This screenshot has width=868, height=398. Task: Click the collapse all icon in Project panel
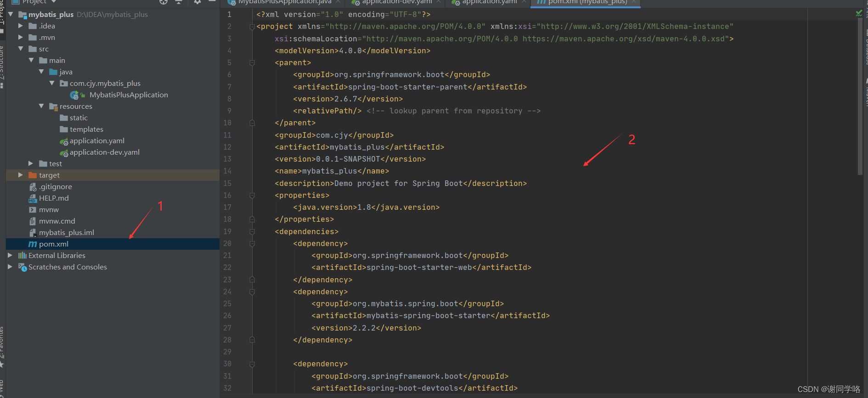click(179, 1)
